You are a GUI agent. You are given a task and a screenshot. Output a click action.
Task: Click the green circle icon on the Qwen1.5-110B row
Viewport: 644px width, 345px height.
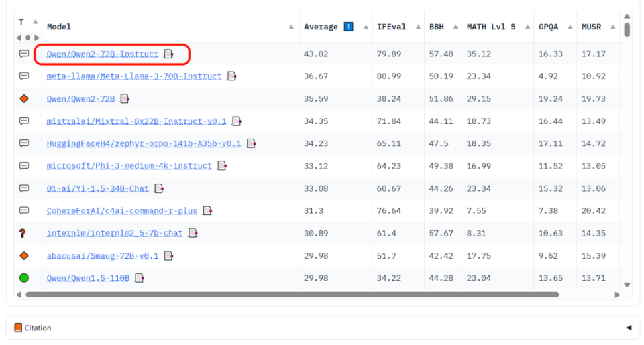coord(24,278)
